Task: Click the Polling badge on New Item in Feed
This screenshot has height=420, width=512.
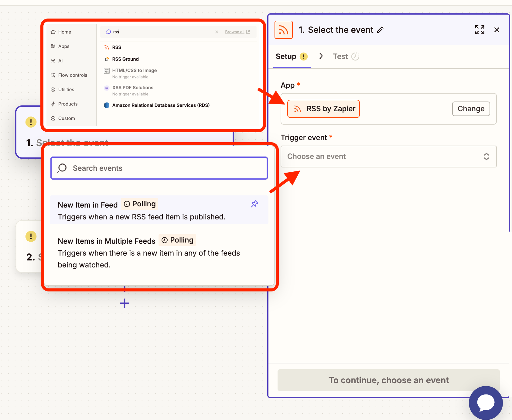Action: click(x=140, y=204)
